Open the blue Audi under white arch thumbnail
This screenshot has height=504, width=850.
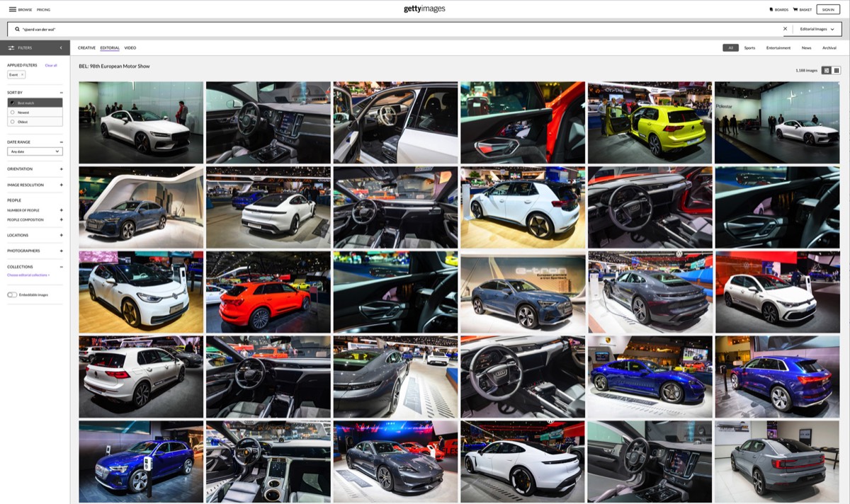tap(141, 207)
